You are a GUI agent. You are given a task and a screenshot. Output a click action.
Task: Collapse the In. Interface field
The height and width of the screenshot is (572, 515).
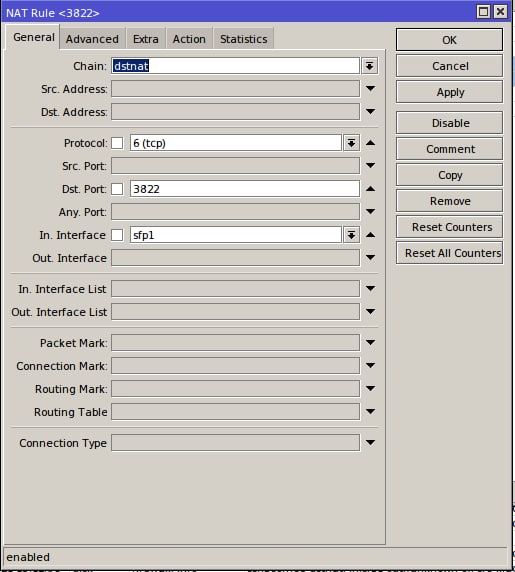click(x=370, y=235)
